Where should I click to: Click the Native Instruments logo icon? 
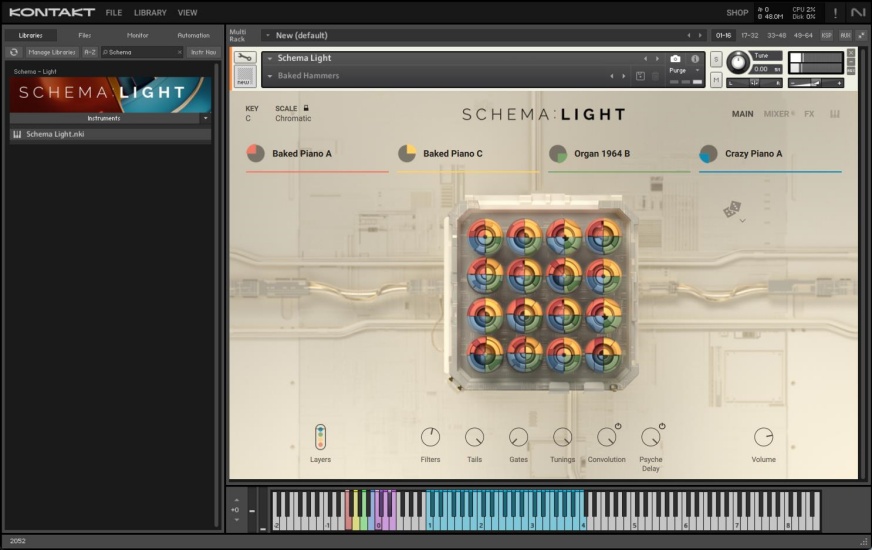pyautogui.click(x=858, y=12)
